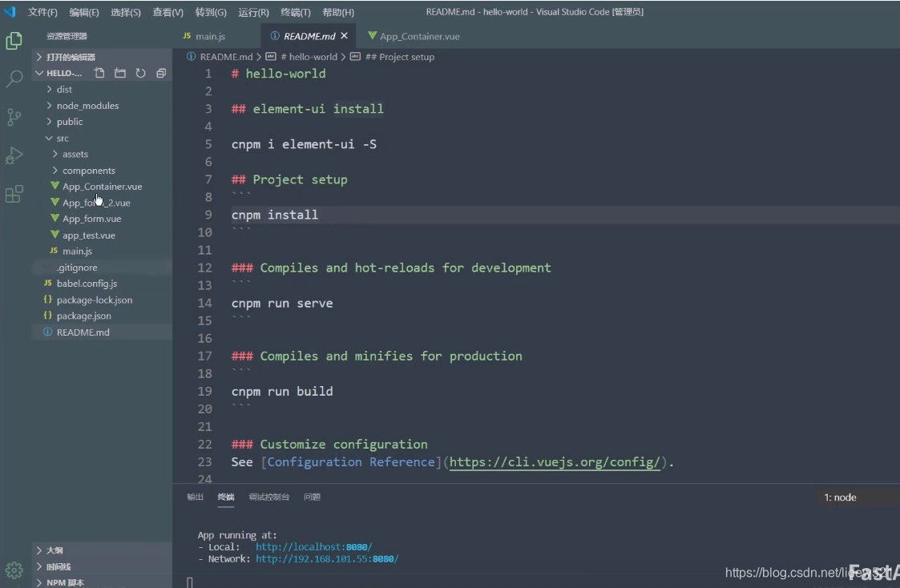This screenshot has width=900, height=588.
Task: Select README.md in the file tree
Action: pos(102,332)
